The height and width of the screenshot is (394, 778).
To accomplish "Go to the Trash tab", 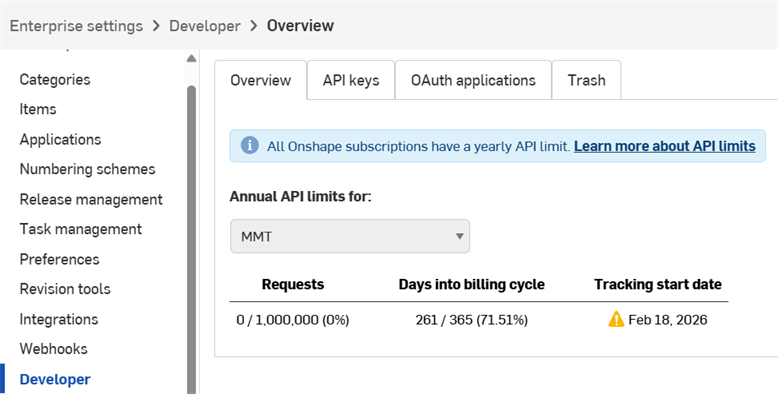I will [586, 80].
